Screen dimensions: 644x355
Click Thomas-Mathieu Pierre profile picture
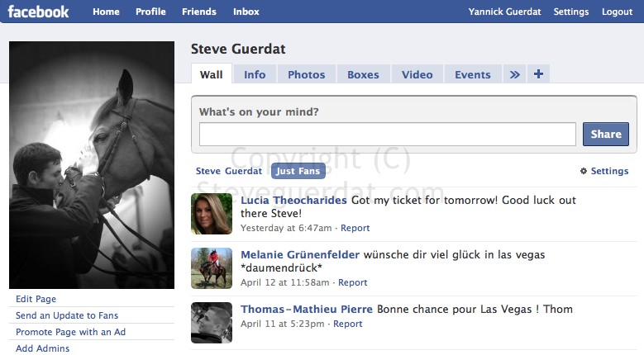(212, 323)
